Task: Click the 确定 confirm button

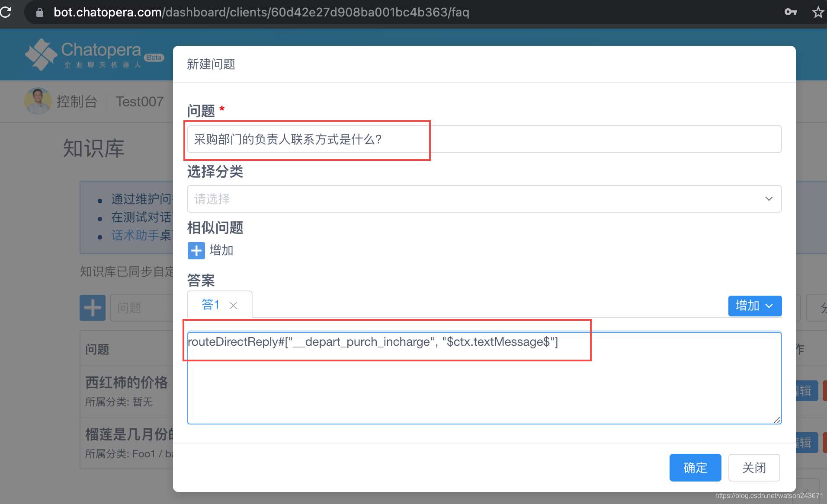Action: [x=695, y=468]
